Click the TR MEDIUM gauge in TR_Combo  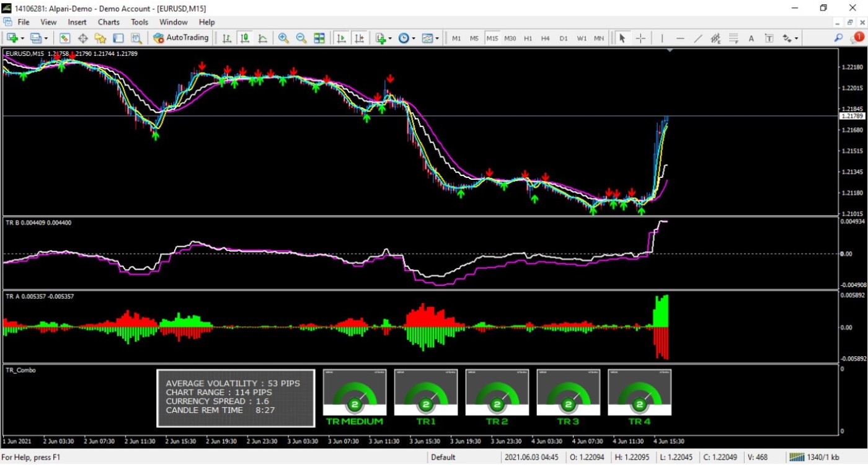(355, 393)
